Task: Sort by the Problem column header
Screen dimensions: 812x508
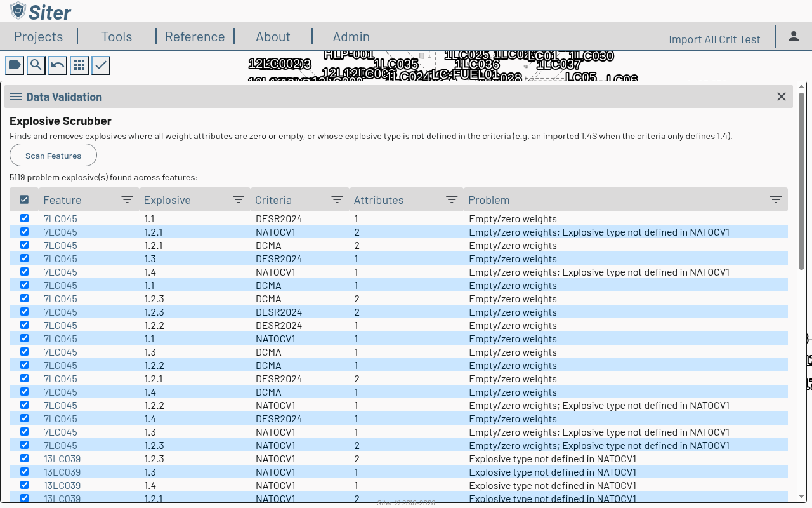Action: click(x=488, y=200)
